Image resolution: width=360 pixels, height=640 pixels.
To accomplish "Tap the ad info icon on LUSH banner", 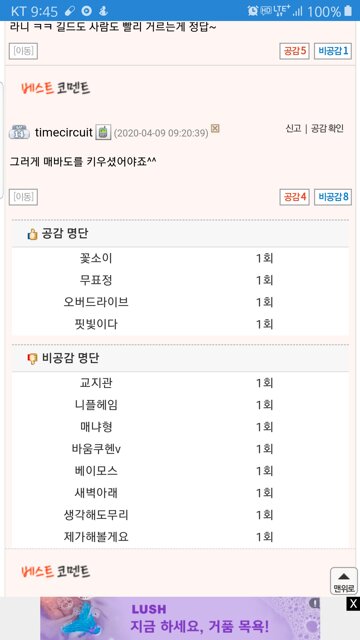I will click(x=314, y=603).
